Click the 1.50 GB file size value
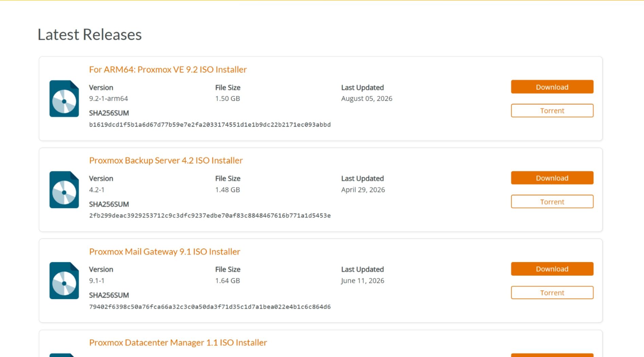Image resolution: width=644 pixels, height=357 pixels. [228, 99]
